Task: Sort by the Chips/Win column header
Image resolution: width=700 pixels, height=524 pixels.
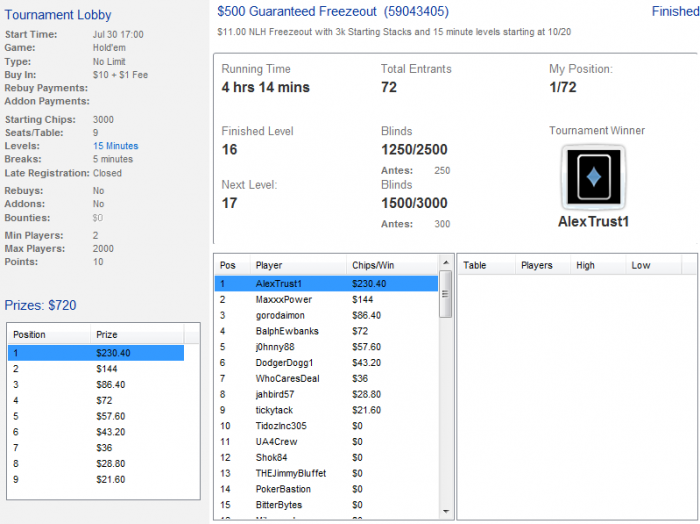Action: (x=393, y=265)
